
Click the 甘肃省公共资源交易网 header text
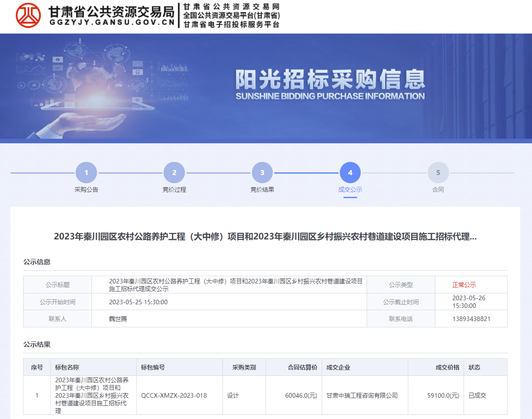pyautogui.click(x=232, y=6)
